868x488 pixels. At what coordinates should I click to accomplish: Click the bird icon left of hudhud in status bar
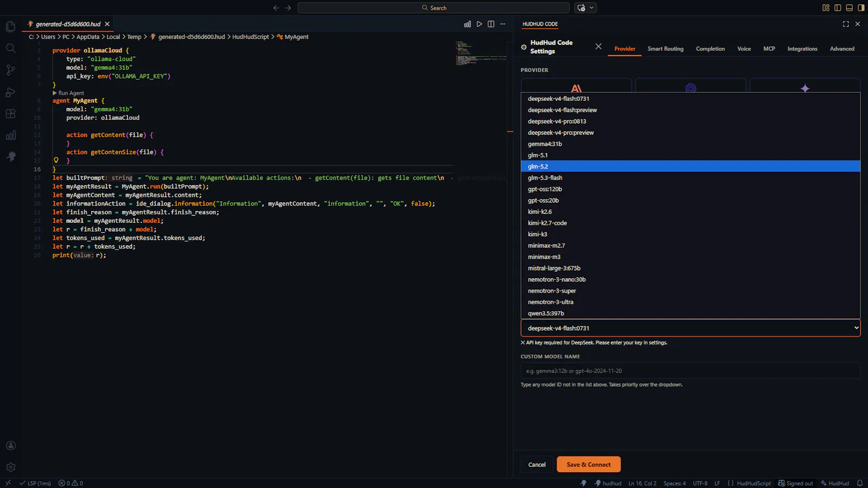583,483
